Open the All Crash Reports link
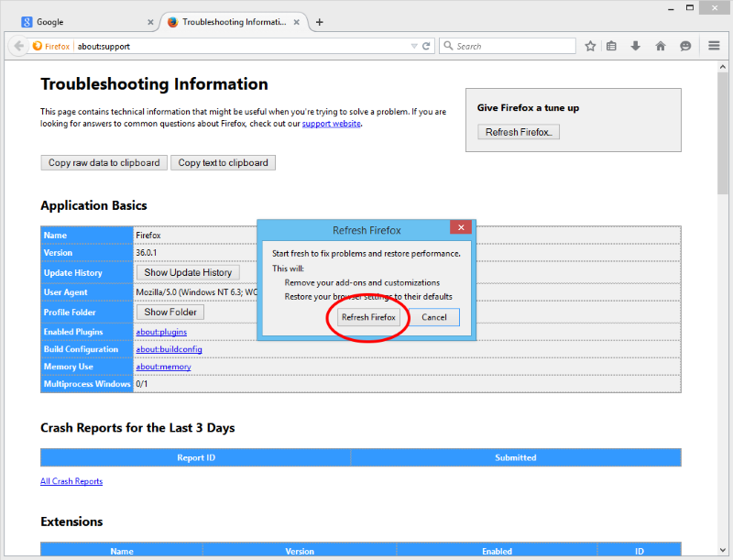This screenshot has height=560, width=733. tap(71, 481)
